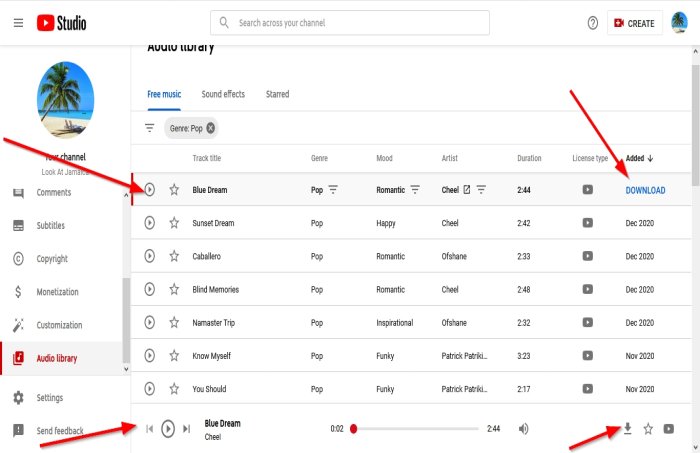Mute the player volume speaker icon
This screenshot has height=453, width=700.
523,429
